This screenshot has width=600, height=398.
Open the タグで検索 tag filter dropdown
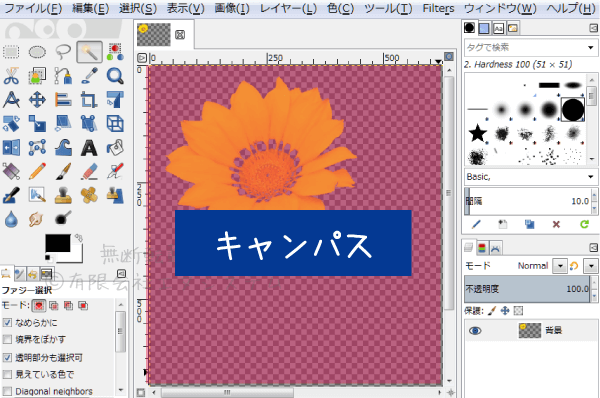click(x=590, y=47)
